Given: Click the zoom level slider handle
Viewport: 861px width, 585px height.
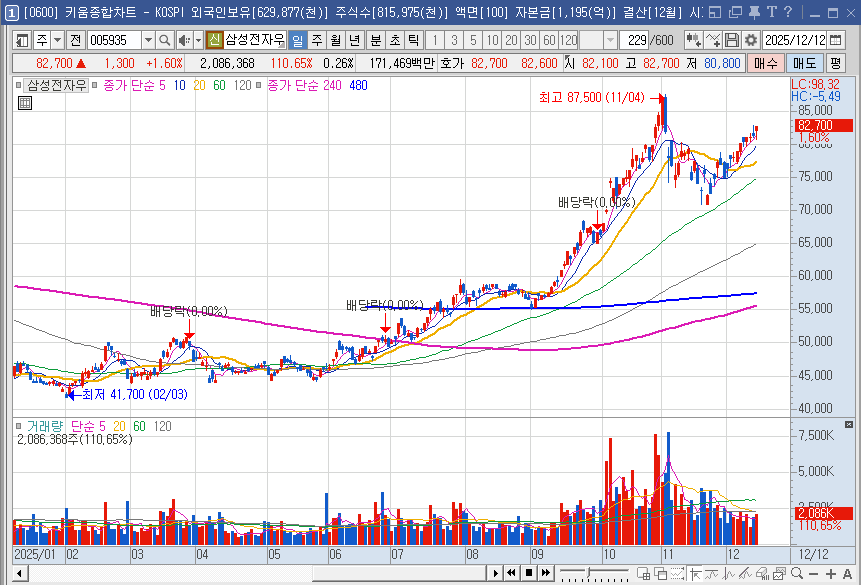Looking at the screenshot, I should 589,573.
